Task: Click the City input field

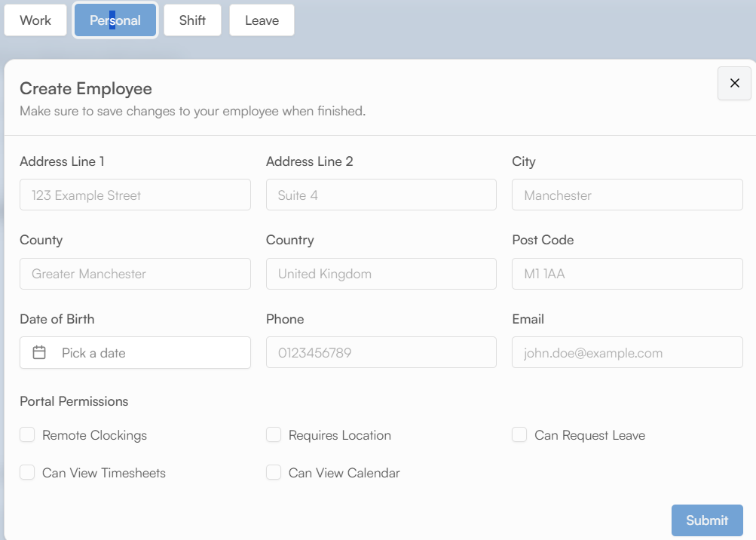Action: [627, 195]
